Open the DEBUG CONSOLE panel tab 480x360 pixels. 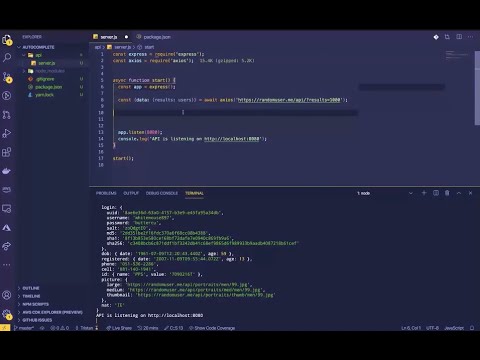coord(162,193)
